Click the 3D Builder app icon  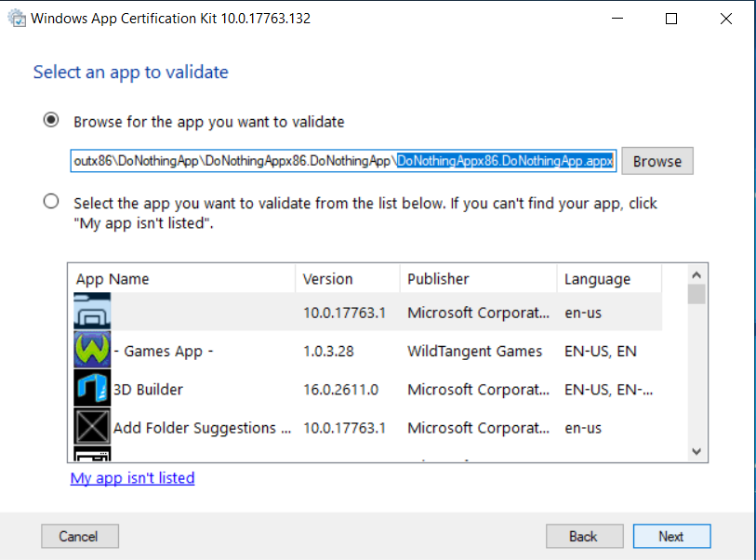click(92, 388)
